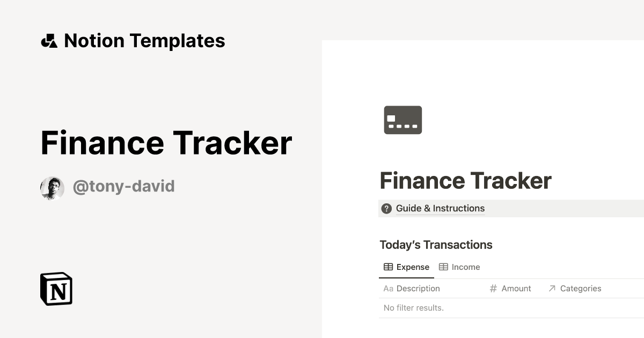Click the Notion cube logo
Image resolution: width=644 pixels, height=338 pixels.
pos(56,289)
